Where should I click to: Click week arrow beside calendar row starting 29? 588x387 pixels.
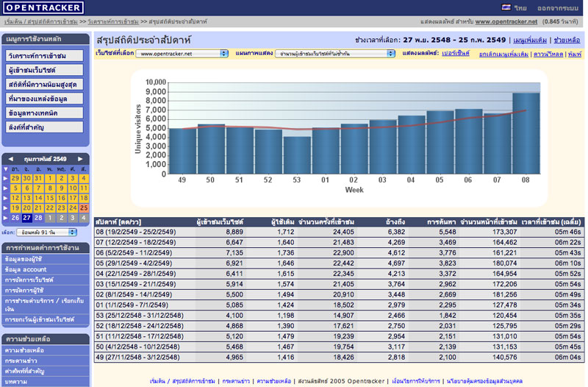tap(7, 178)
